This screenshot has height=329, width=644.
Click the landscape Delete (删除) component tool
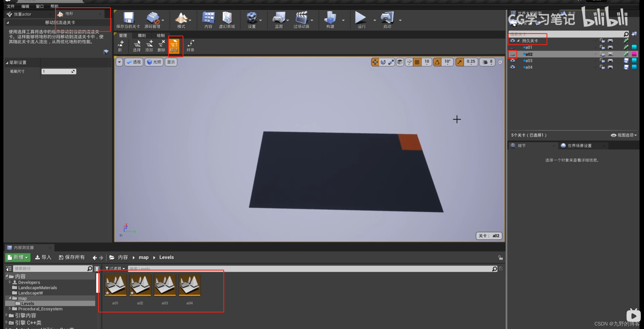161,46
